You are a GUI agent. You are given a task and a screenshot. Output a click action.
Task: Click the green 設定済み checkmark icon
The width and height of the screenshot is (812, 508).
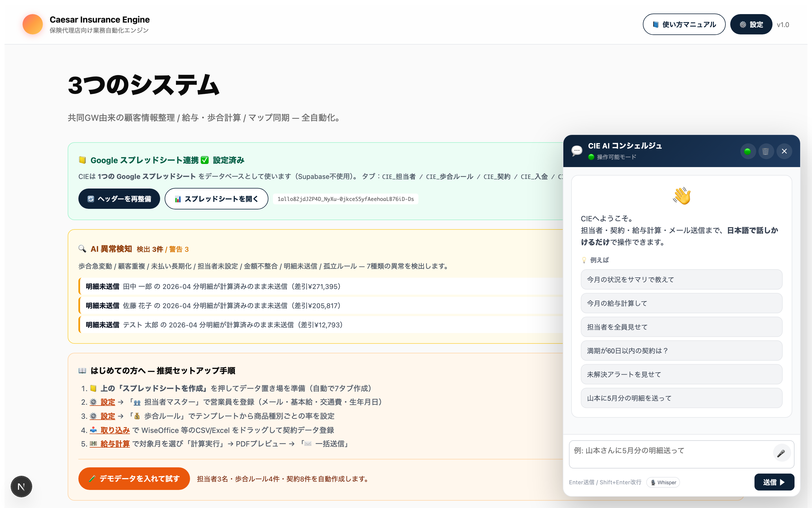pyautogui.click(x=205, y=160)
